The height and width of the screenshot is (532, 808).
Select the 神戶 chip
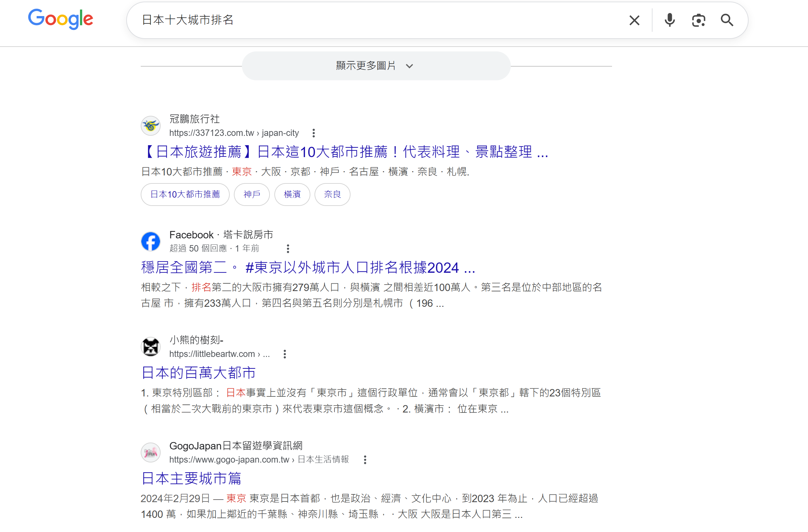pos(252,194)
